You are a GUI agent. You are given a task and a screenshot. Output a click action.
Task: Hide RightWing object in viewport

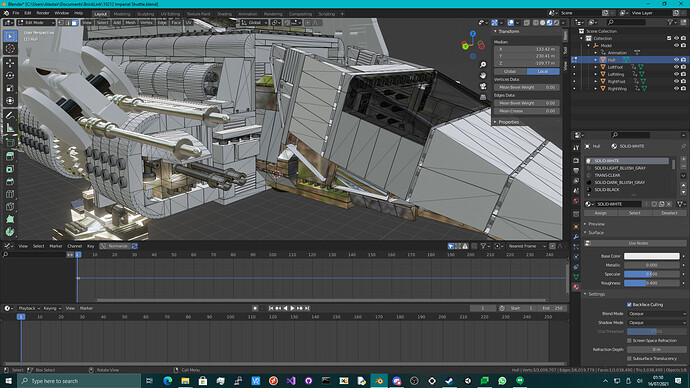click(676, 88)
